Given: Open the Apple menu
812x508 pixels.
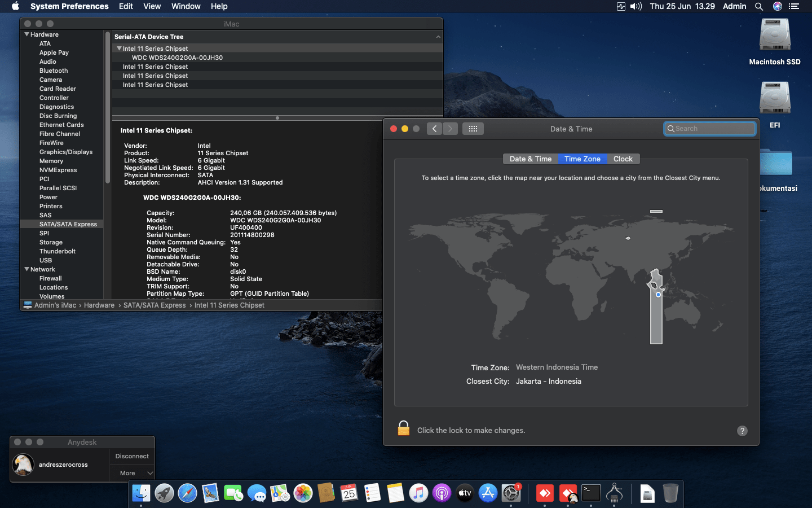Looking at the screenshot, I should coord(15,6).
